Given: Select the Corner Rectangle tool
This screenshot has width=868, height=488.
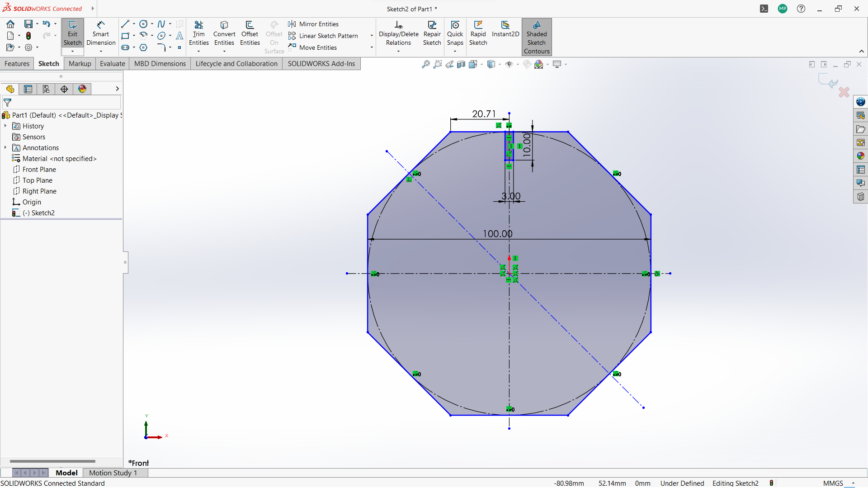Looking at the screenshot, I should pyautogui.click(x=125, y=36).
